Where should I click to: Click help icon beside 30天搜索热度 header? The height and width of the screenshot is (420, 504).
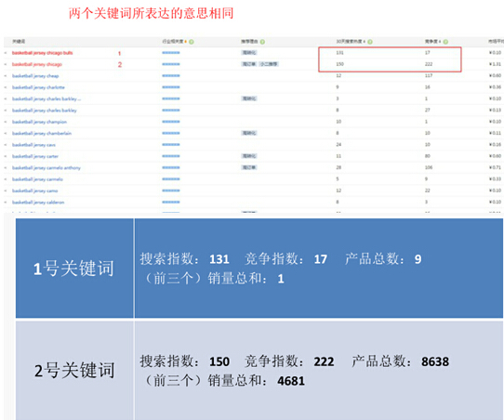(370, 42)
